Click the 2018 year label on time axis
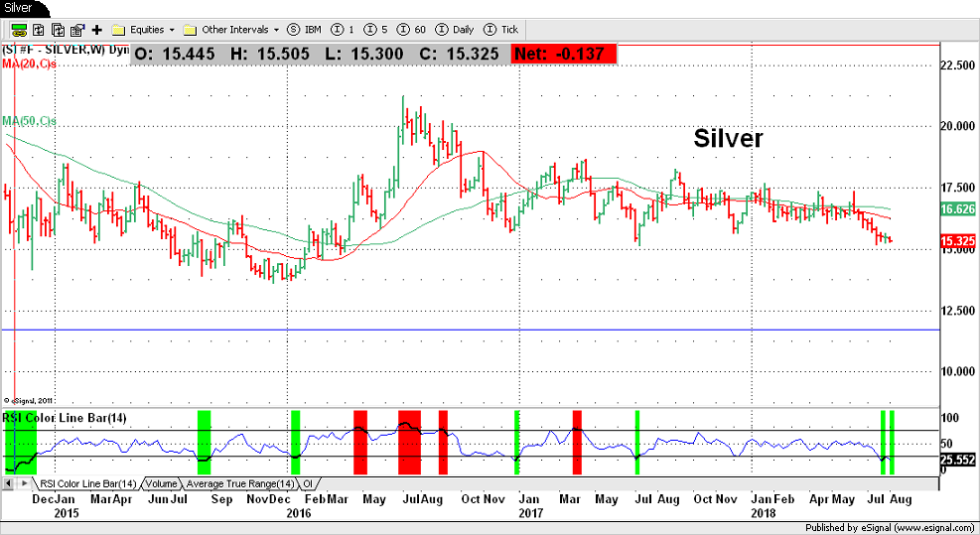The width and height of the screenshot is (980, 535). (x=764, y=513)
